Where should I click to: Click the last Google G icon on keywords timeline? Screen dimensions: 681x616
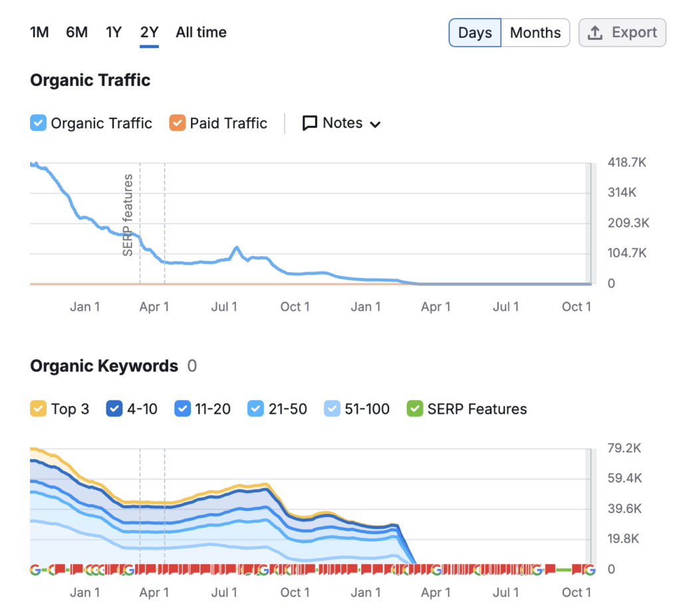(589, 569)
